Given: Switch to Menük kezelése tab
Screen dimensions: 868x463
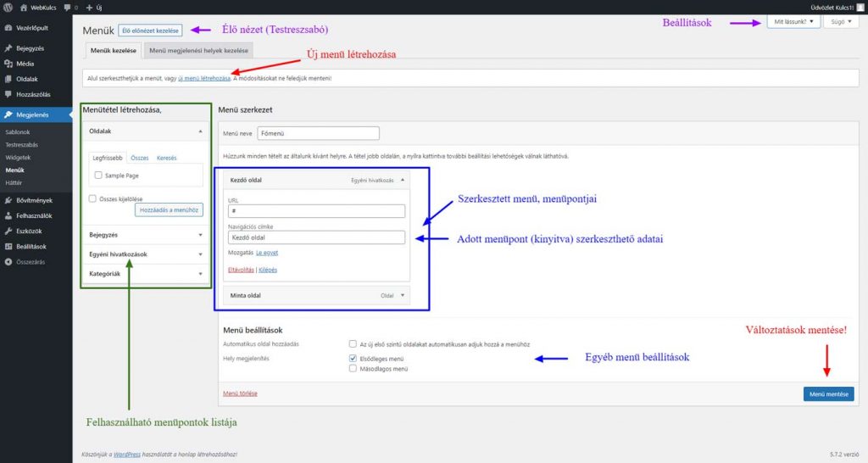Looking at the screenshot, I should (x=113, y=50).
